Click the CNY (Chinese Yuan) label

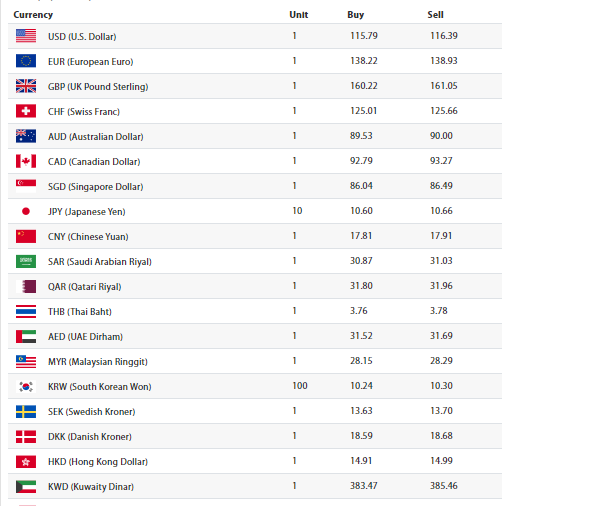click(87, 236)
